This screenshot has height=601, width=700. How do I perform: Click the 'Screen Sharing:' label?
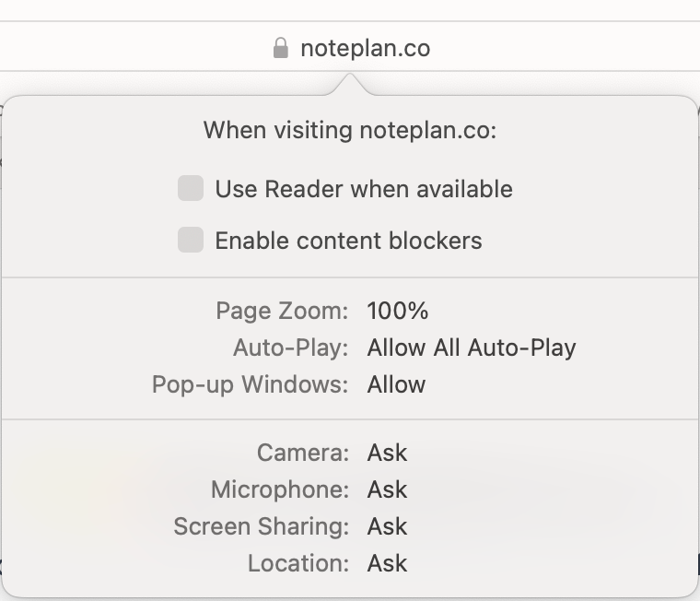point(262,527)
